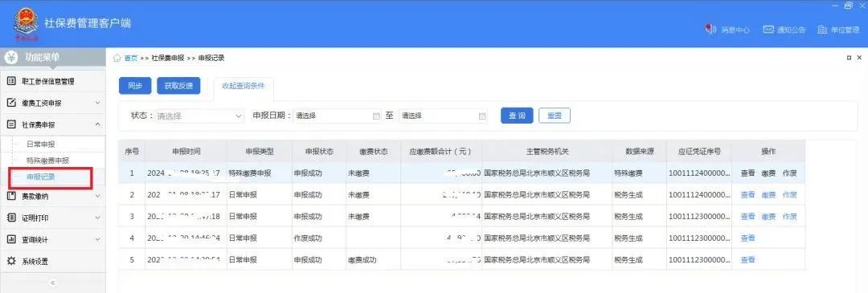
Task: Expand the 查询统计 menu chevron
Action: [x=97, y=239]
